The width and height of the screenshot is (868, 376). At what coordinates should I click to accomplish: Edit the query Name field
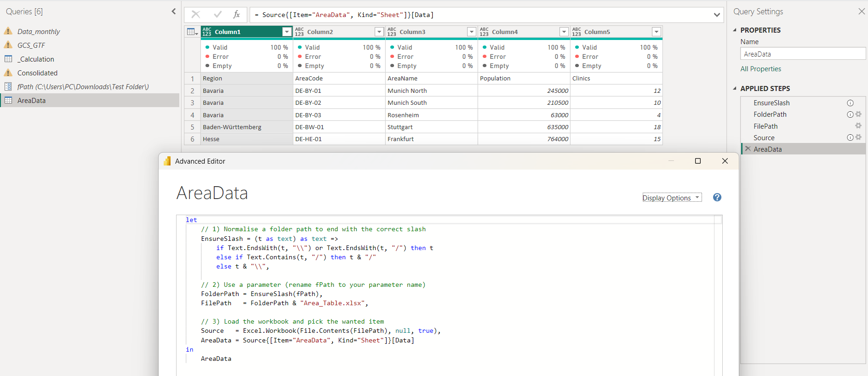(803, 54)
